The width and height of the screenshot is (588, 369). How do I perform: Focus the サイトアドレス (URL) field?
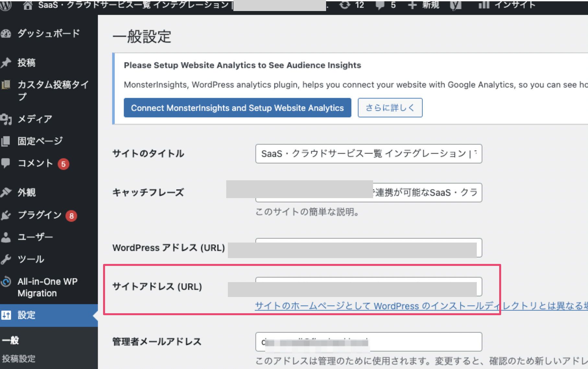pos(369,287)
